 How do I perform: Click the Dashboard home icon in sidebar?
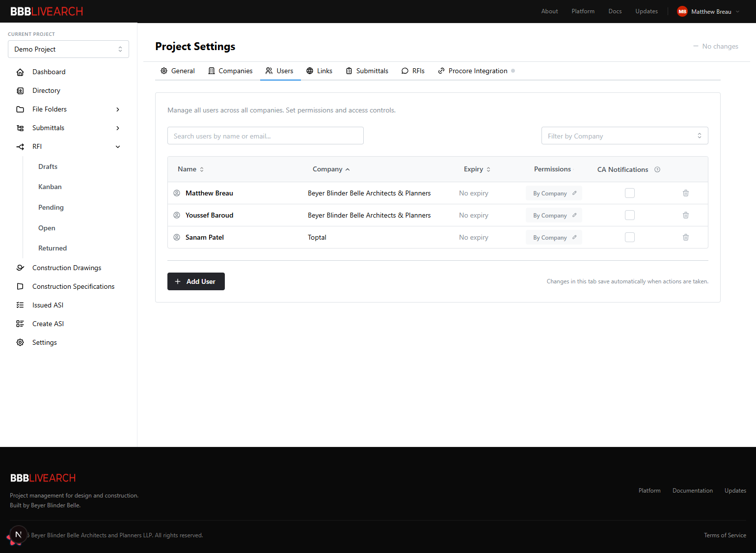[x=20, y=72]
